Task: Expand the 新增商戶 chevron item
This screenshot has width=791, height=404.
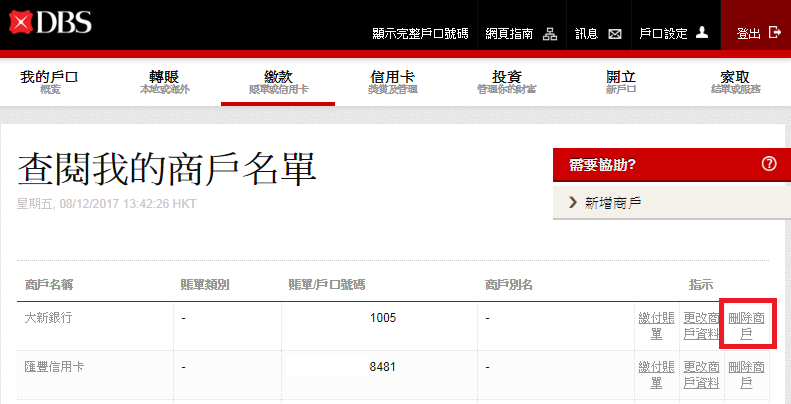Action: pyautogui.click(x=572, y=202)
